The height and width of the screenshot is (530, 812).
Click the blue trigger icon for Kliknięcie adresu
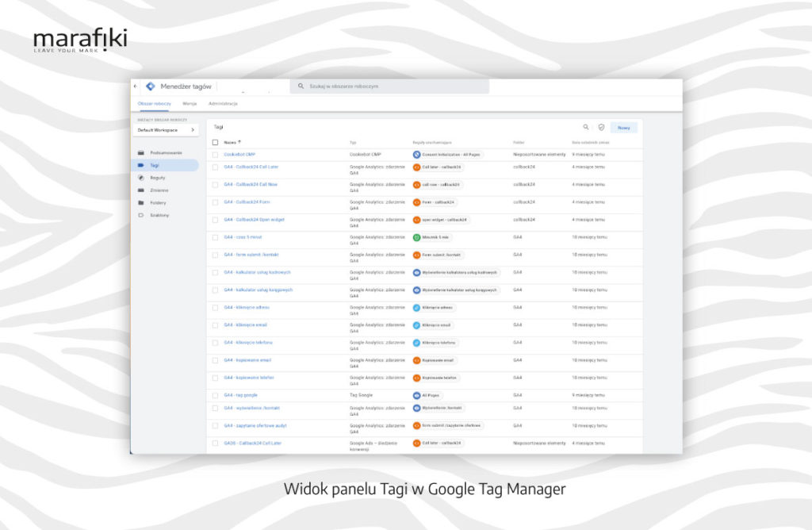point(416,308)
